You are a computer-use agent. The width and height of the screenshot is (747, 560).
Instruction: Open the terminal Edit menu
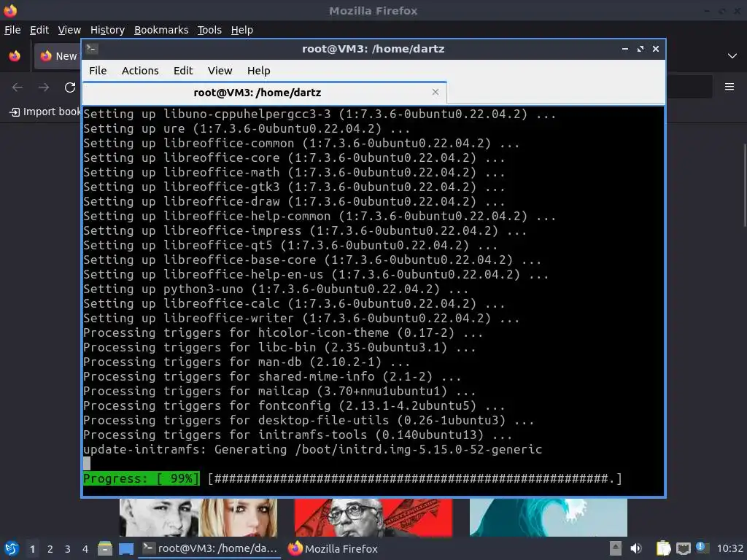(x=183, y=71)
